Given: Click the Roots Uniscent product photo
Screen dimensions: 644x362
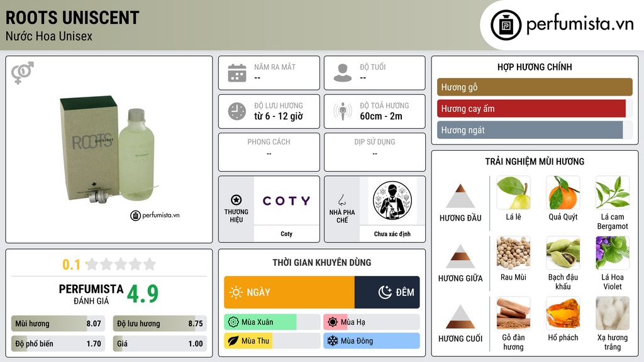Looking at the screenshot, I should (x=108, y=150).
